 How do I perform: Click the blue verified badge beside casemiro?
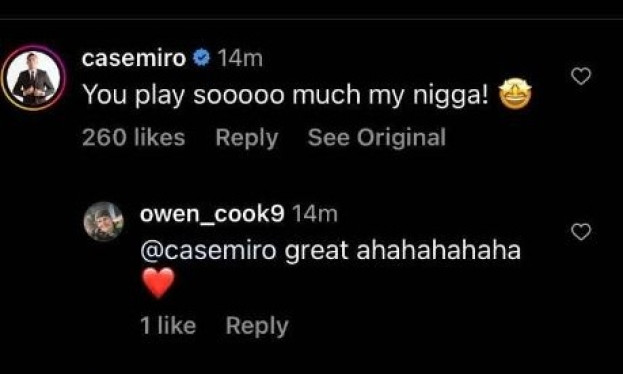click(201, 58)
